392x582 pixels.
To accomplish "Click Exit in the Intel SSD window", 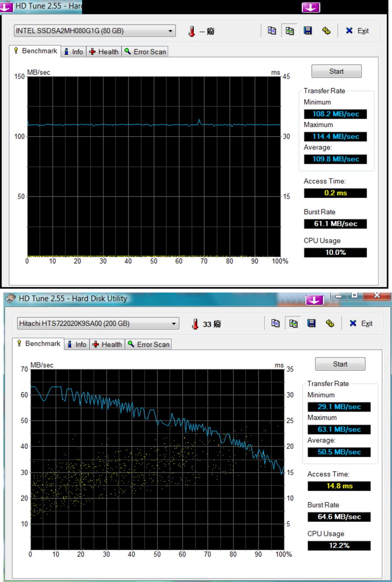I will tap(358, 31).
